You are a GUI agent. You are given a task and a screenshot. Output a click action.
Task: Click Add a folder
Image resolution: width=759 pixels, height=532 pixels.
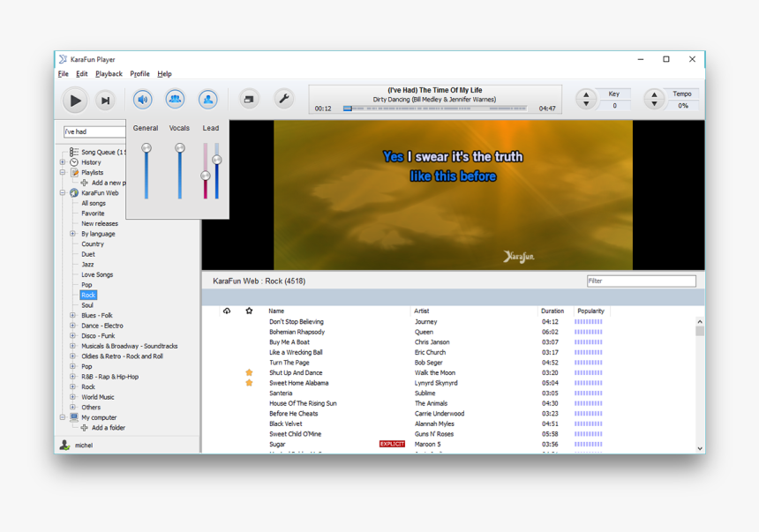(x=108, y=428)
